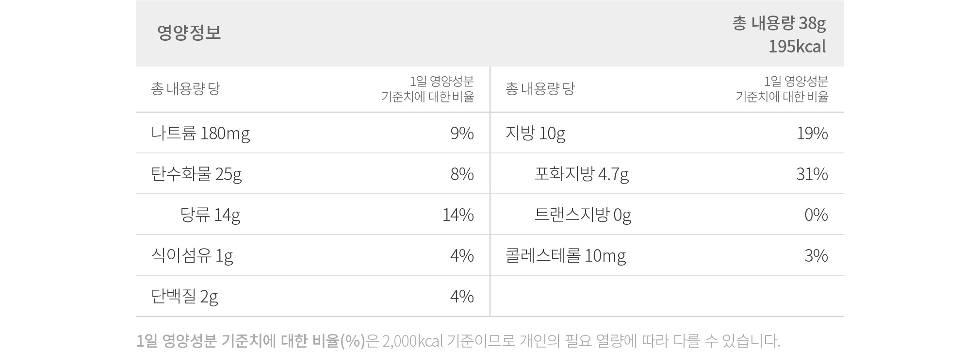Click the 195kcal calorie value
Image resolution: width=980 pixels, height=352 pixels.
pos(797,47)
